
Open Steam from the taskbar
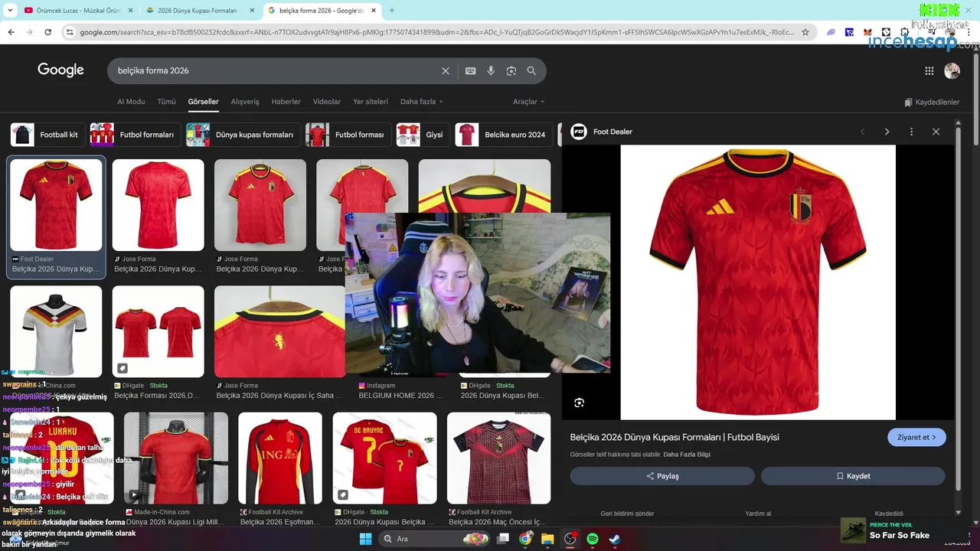pos(615,539)
